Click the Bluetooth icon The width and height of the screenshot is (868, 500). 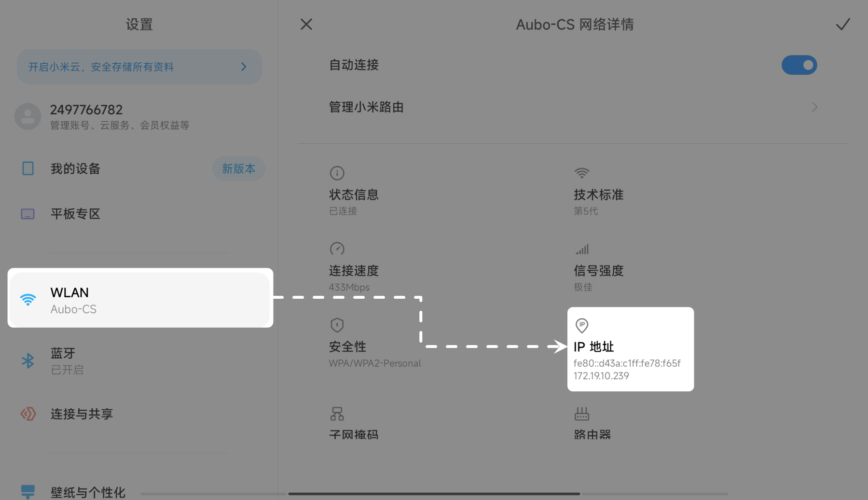pyautogui.click(x=28, y=361)
